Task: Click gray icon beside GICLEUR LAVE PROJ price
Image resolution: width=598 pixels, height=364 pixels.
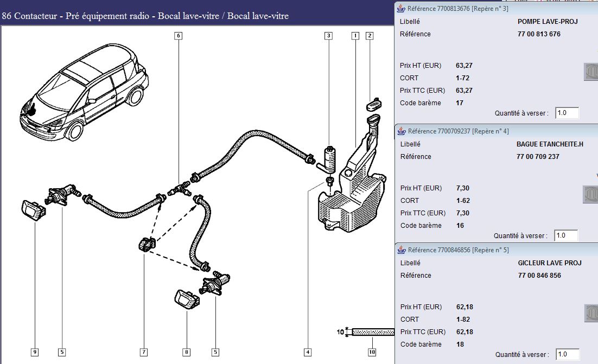Action: pos(590,313)
